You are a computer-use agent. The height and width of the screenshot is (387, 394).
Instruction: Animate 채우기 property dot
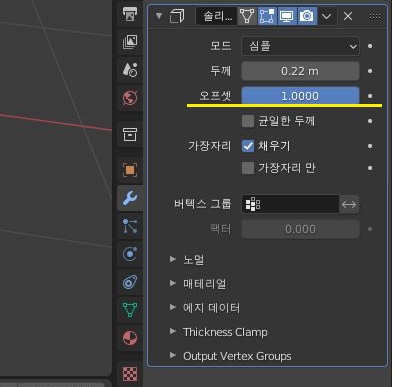370,146
